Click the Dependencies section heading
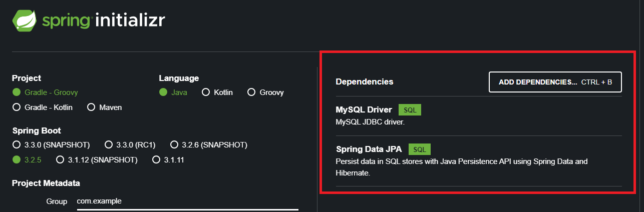This screenshot has height=212, width=644. [365, 81]
